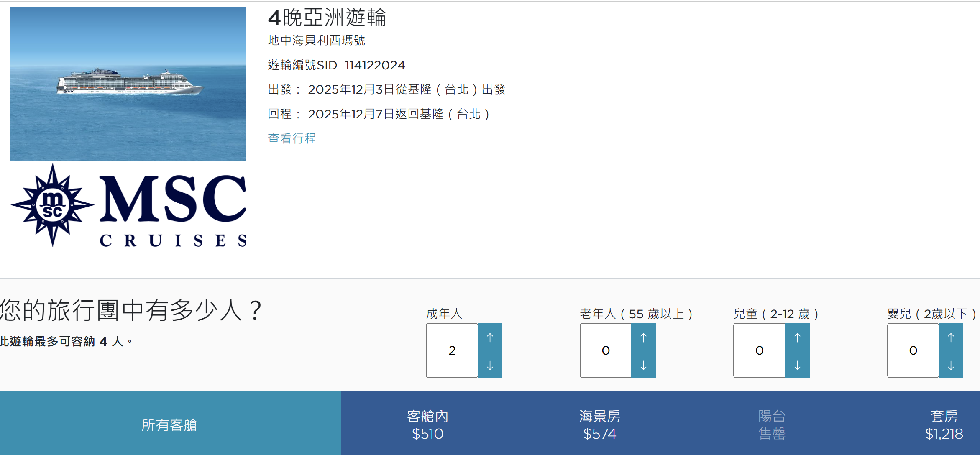Viewport: 980px width, 455px height.
Task: Switch to 海景房 $574 tab
Action: [x=599, y=424]
